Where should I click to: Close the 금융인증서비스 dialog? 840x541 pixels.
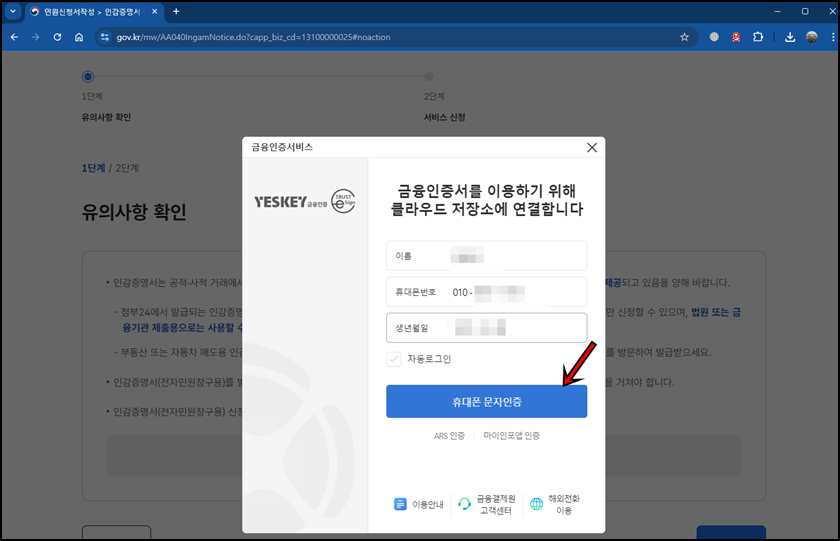[591, 147]
